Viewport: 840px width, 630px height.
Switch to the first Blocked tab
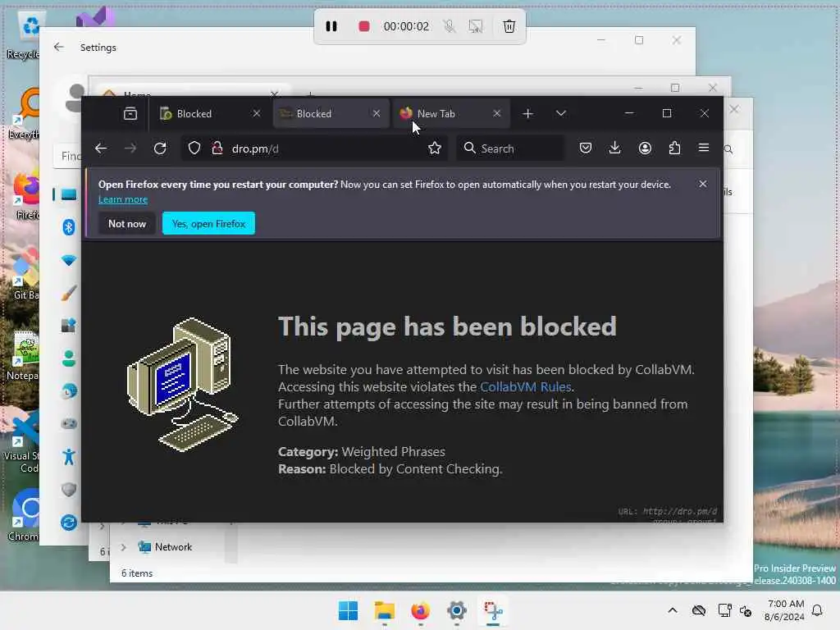211,113
